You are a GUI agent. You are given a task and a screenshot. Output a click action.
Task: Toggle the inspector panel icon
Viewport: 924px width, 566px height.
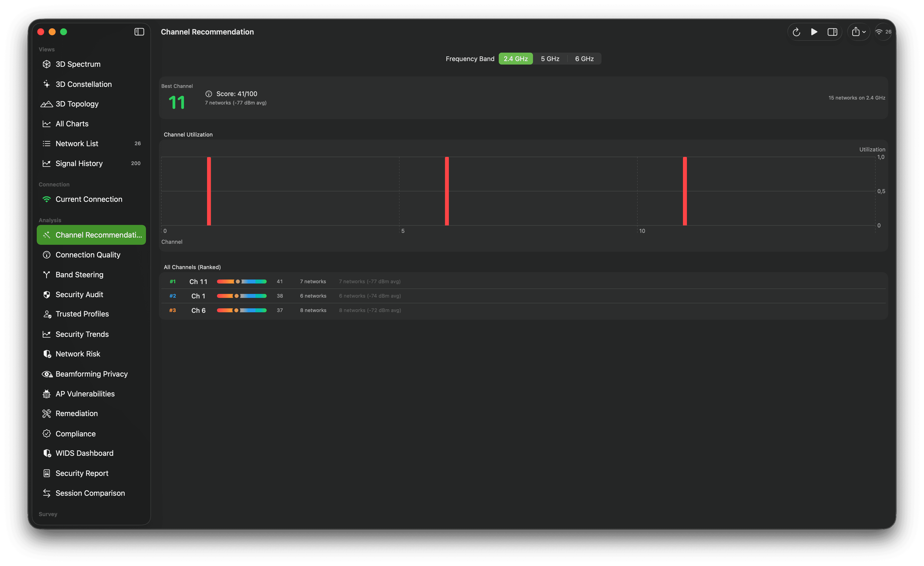832,32
